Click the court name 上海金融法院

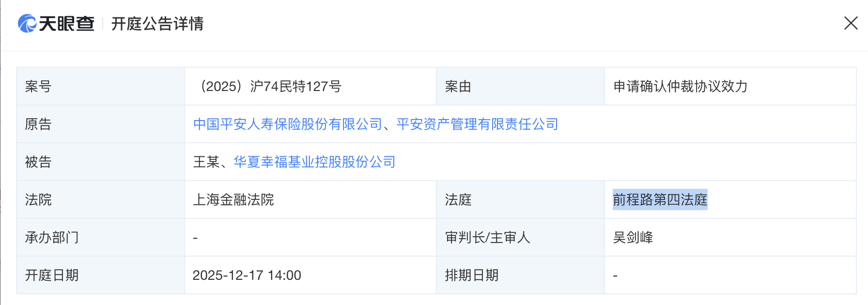233,200
